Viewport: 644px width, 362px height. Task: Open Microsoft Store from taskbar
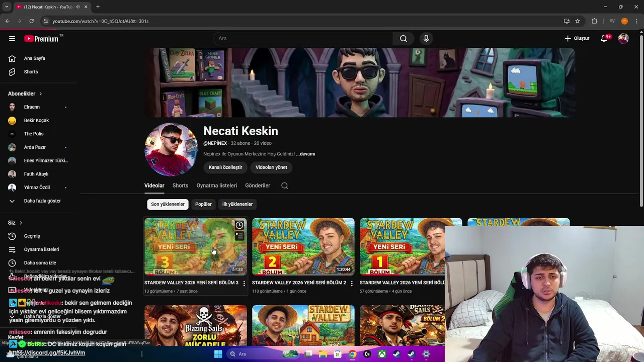(338, 354)
